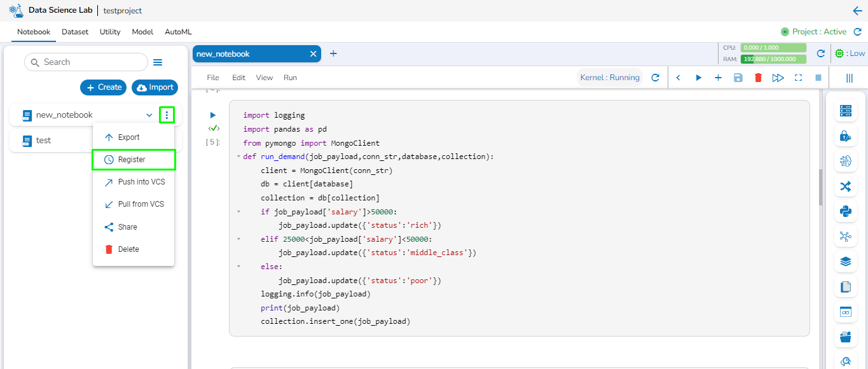The image size is (868, 369).
Task: Click the fullscreen icon in notebook toolbar
Action: click(x=798, y=78)
